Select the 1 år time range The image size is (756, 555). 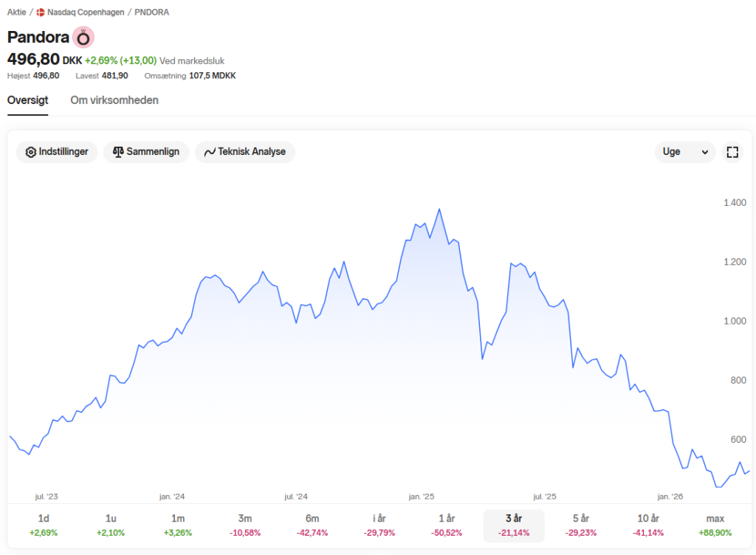point(447,525)
